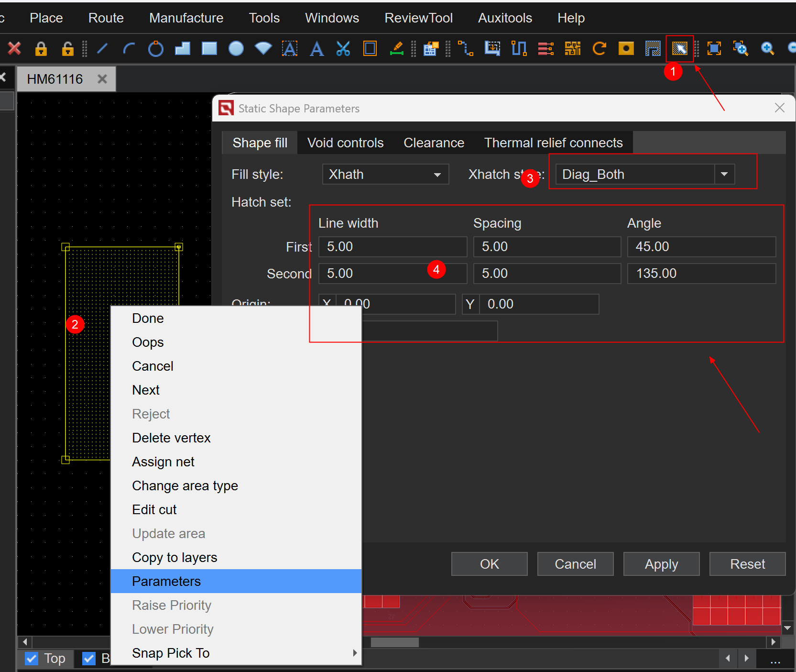The width and height of the screenshot is (796, 672).
Task: Open the Fill style dropdown
Action: point(385,175)
